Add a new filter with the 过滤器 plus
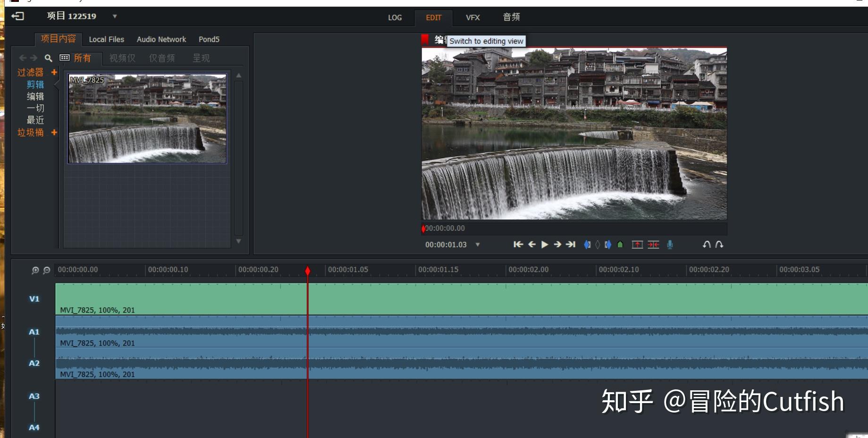868x438 pixels. (x=54, y=72)
